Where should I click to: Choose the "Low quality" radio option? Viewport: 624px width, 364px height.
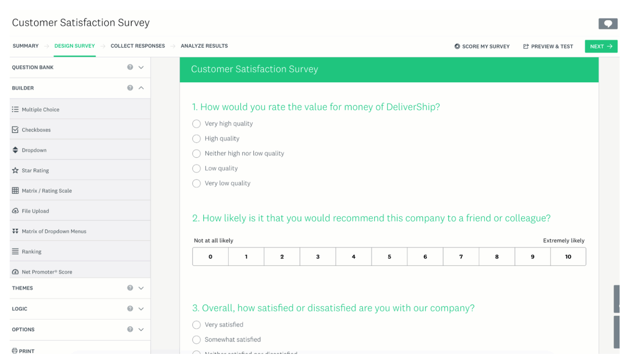(x=197, y=169)
